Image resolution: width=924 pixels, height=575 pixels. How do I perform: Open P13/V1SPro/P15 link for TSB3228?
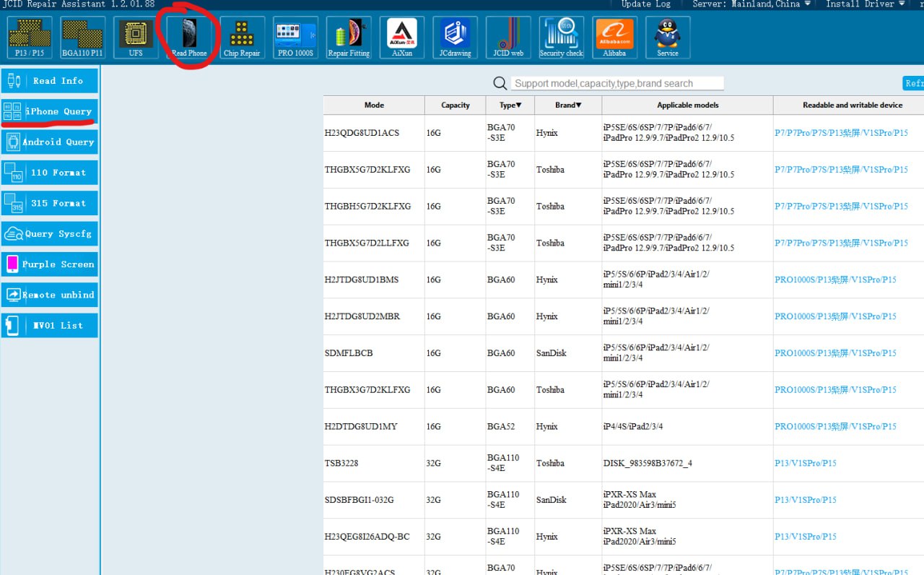click(806, 463)
